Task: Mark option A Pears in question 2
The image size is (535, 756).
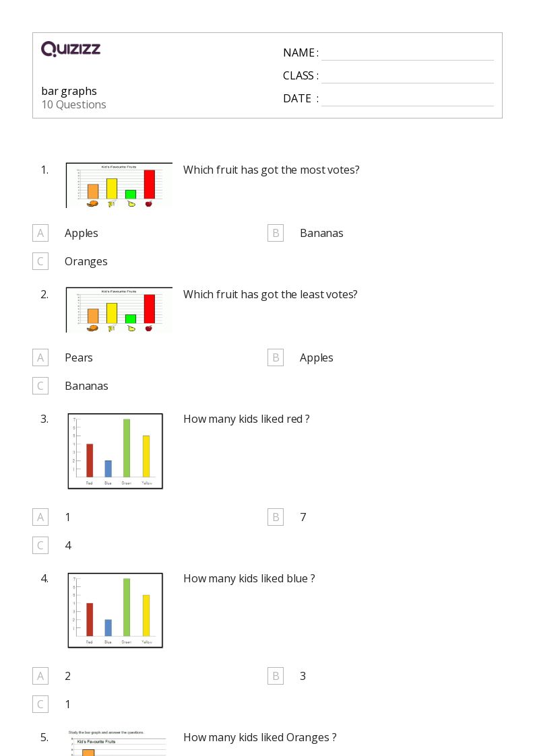Action: coord(40,357)
